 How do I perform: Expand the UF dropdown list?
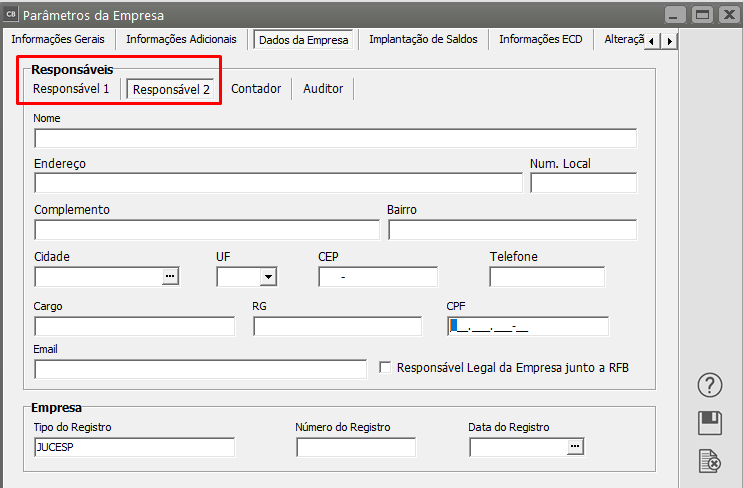[267, 277]
